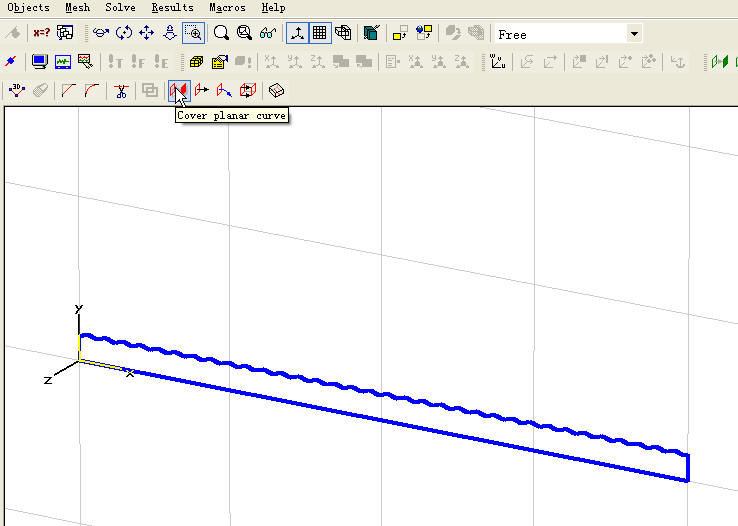Open the Macros menu

[x=227, y=7]
